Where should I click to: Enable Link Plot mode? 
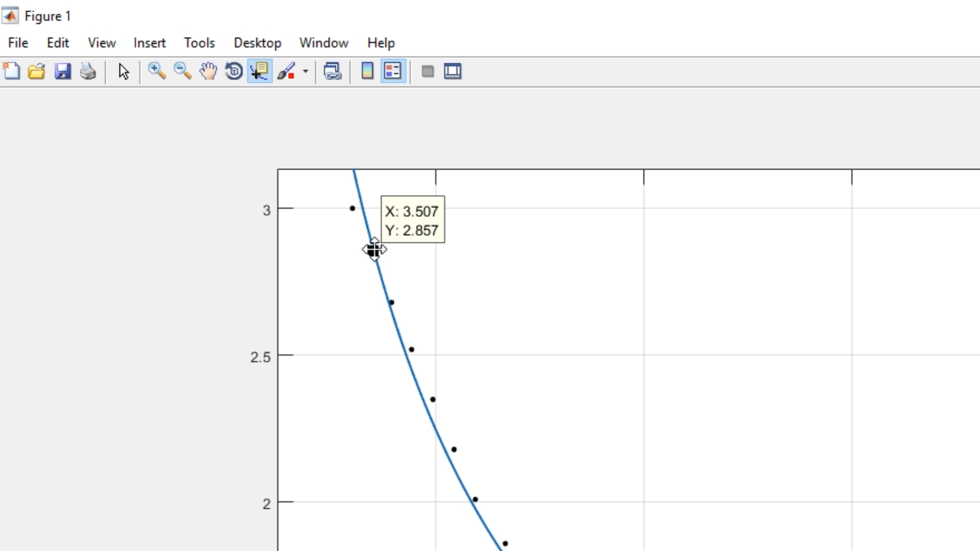333,71
